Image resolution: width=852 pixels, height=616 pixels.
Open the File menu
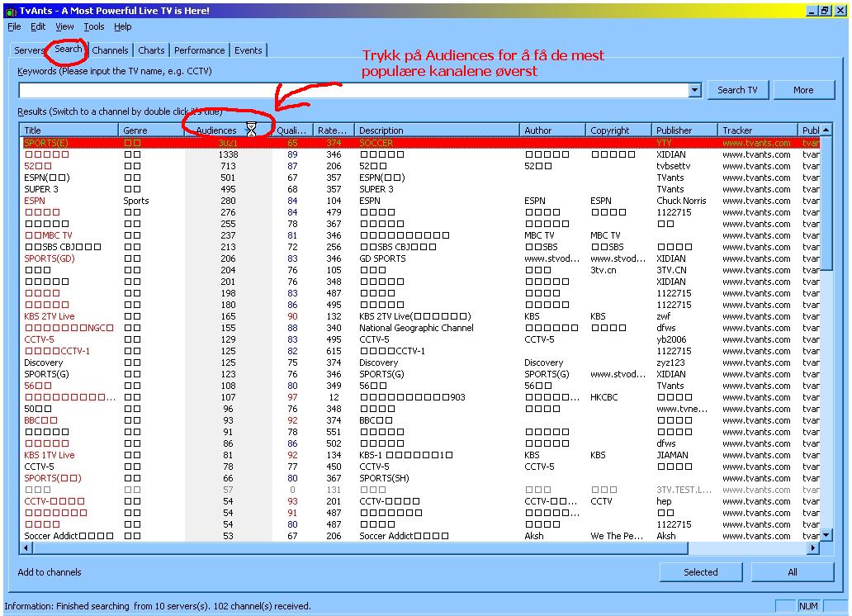[14, 26]
